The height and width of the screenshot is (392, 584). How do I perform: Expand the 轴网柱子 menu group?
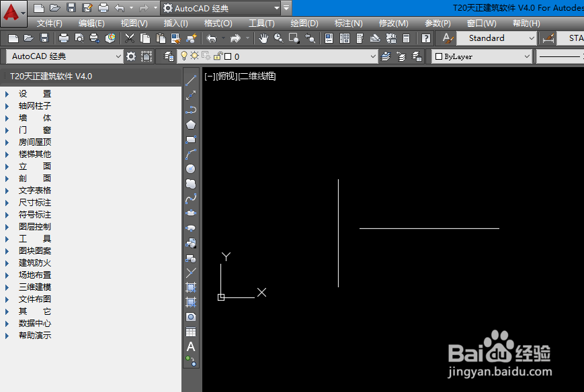click(x=7, y=106)
